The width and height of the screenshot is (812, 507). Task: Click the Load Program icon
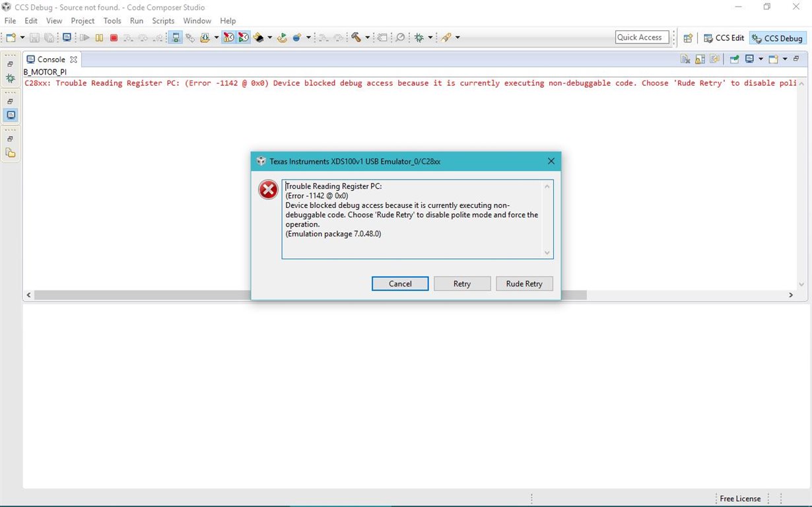[x=205, y=38]
